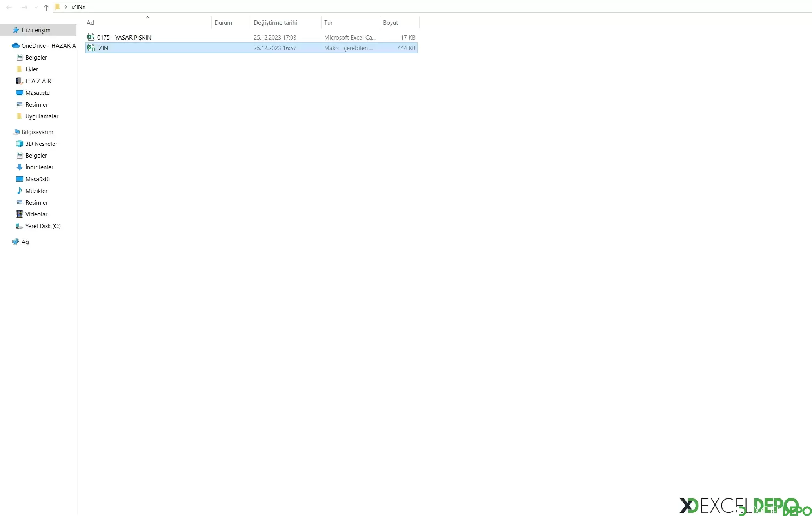
Task: Click the Müzikler music note icon
Action: click(19, 191)
